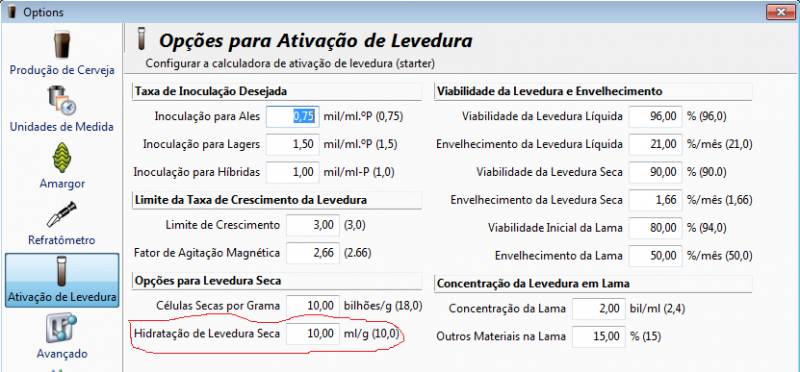Select the Refratômetro icon
The image size is (800, 372).
(62, 214)
